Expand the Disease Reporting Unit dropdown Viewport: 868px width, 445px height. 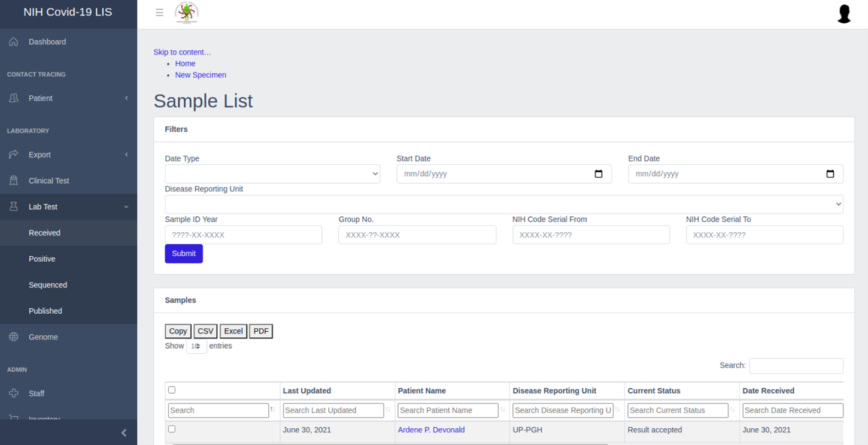point(503,204)
